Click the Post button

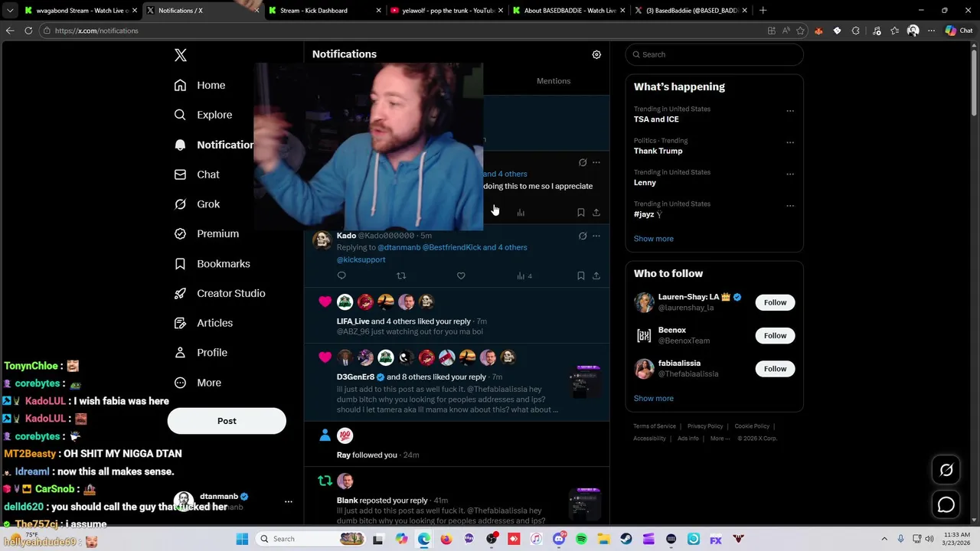[x=227, y=421]
